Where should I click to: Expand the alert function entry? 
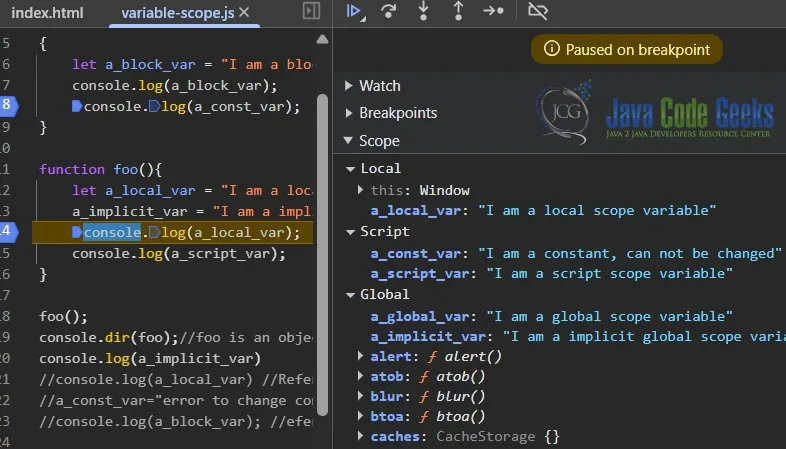[360, 356]
